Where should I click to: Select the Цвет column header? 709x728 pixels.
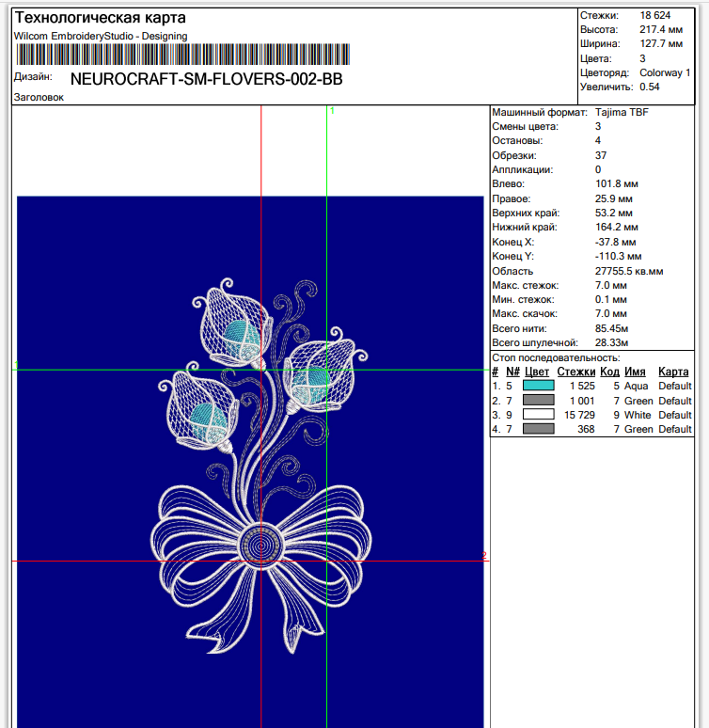[x=537, y=372]
